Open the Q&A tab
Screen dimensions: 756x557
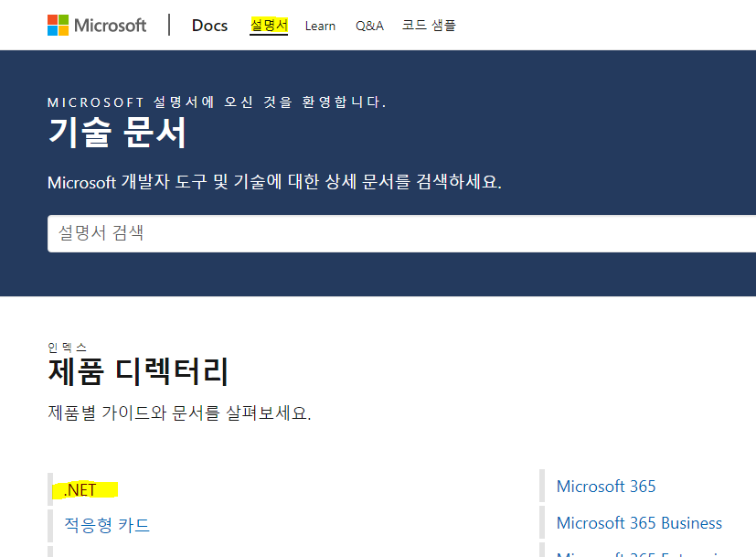point(370,26)
